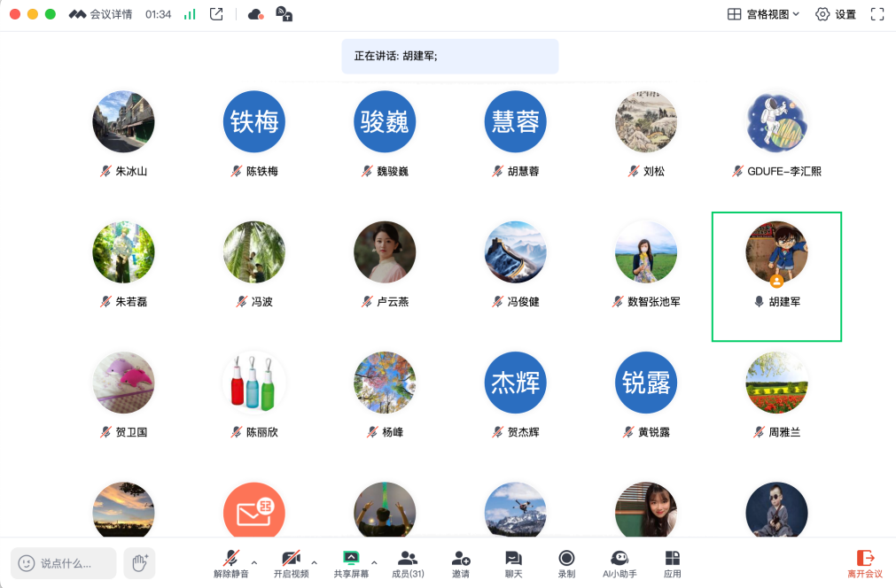
Task: Click the 邀请 invite button
Action: [461, 563]
